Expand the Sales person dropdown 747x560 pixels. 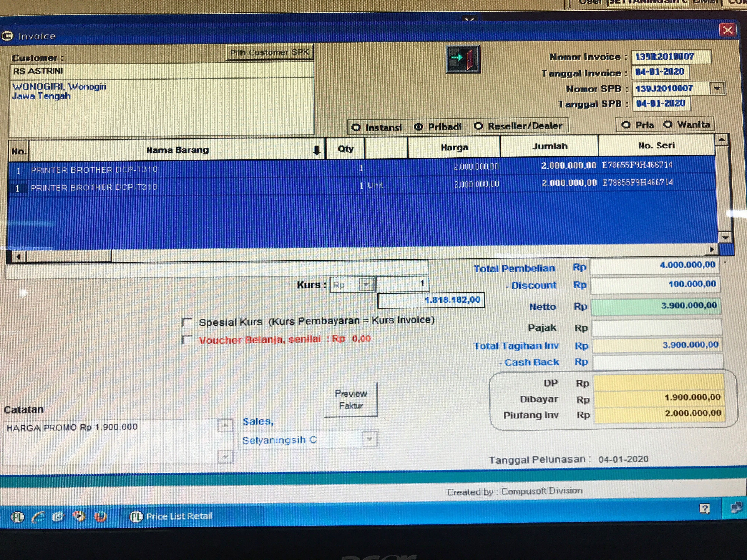click(x=370, y=439)
